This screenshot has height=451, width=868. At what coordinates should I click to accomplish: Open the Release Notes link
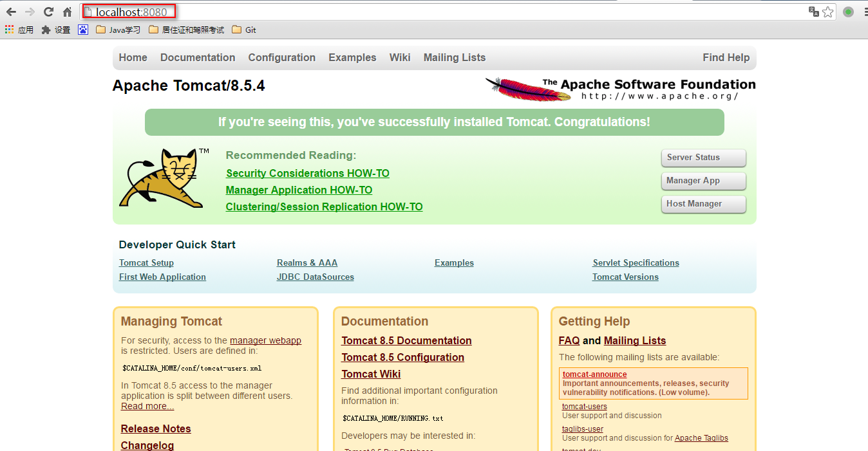(156, 428)
